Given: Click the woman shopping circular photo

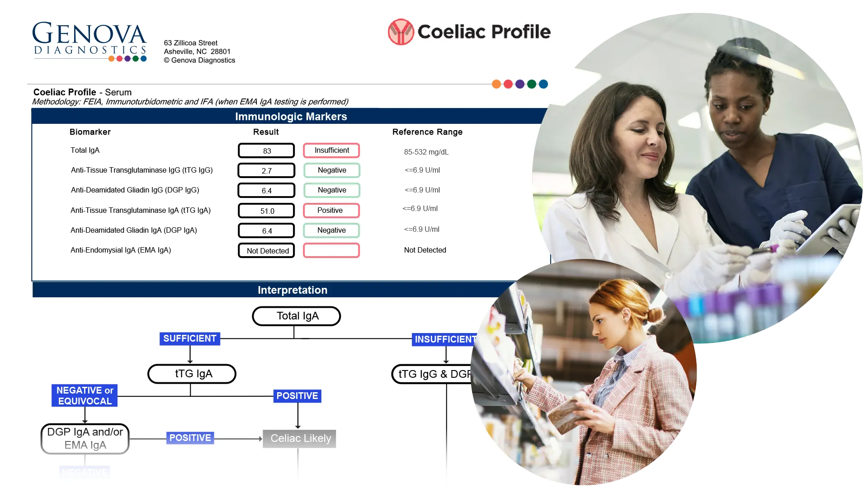Looking at the screenshot, I should (x=584, y=372).
